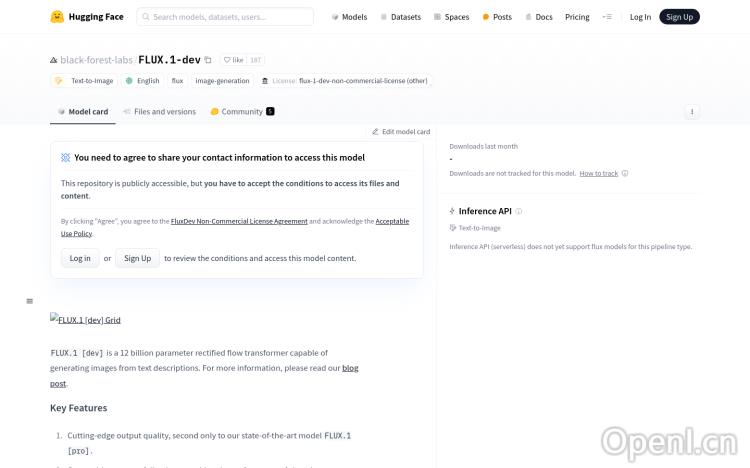Click Edit model card

[x=401, y=132]
